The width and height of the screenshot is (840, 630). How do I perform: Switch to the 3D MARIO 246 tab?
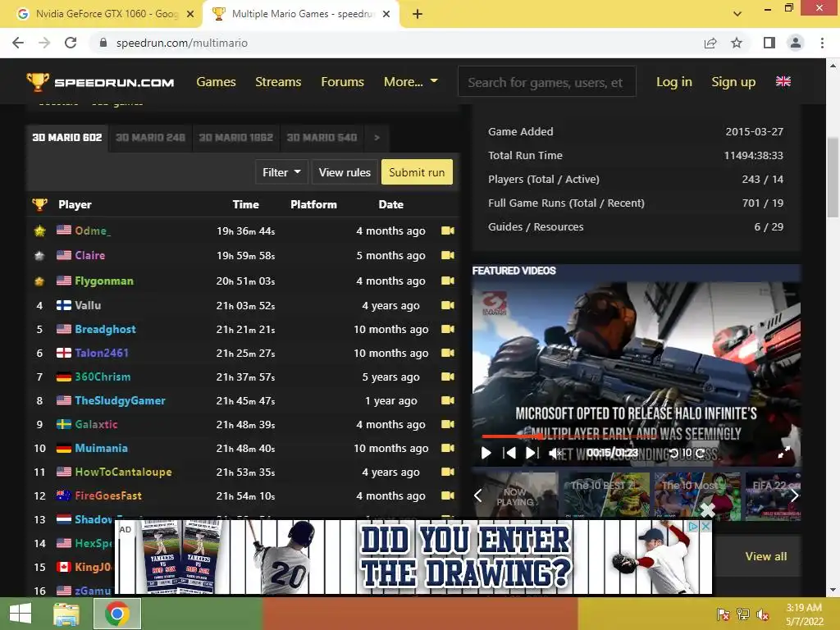point(151,138)
